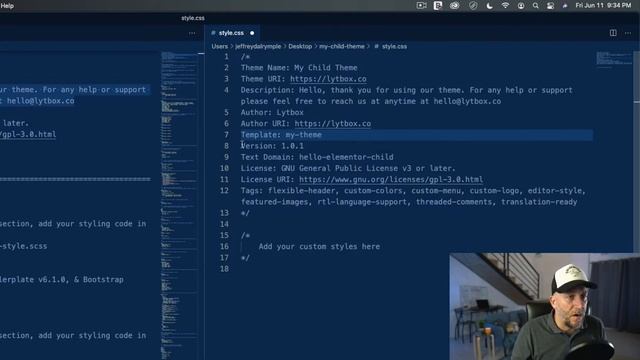Click the 'Author: Lytbox' line

(x=272, y=113)
